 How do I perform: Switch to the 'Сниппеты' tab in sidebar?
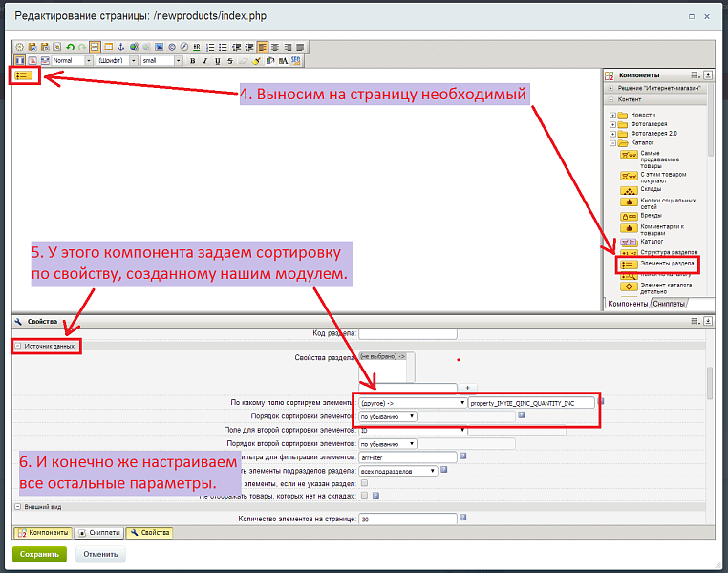click(x=670, y=304)
